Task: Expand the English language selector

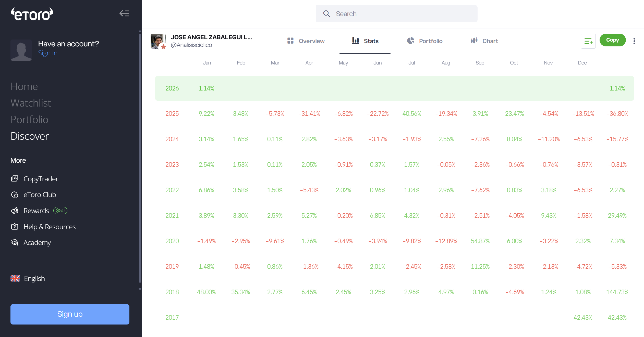Action: (34, 278)
